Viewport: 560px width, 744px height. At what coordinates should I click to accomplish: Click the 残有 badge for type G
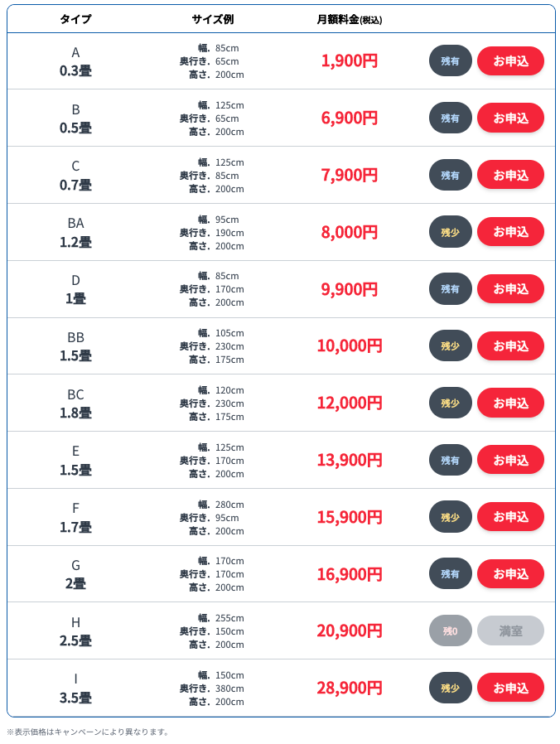pos(450,574)
